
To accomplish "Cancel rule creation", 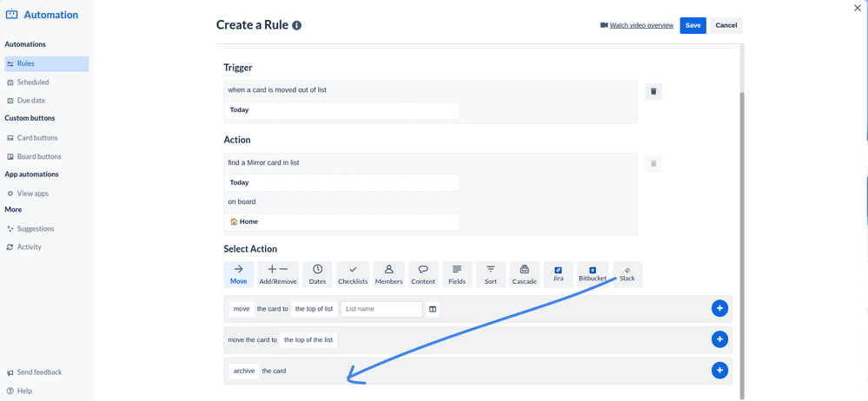I will [726, 25].
